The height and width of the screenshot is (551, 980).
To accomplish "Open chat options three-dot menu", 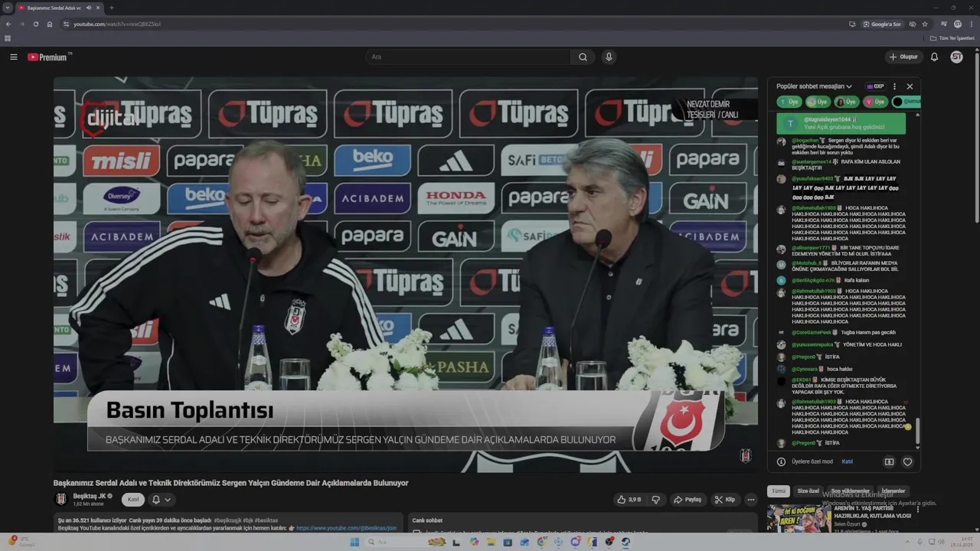I will (894, 86).
